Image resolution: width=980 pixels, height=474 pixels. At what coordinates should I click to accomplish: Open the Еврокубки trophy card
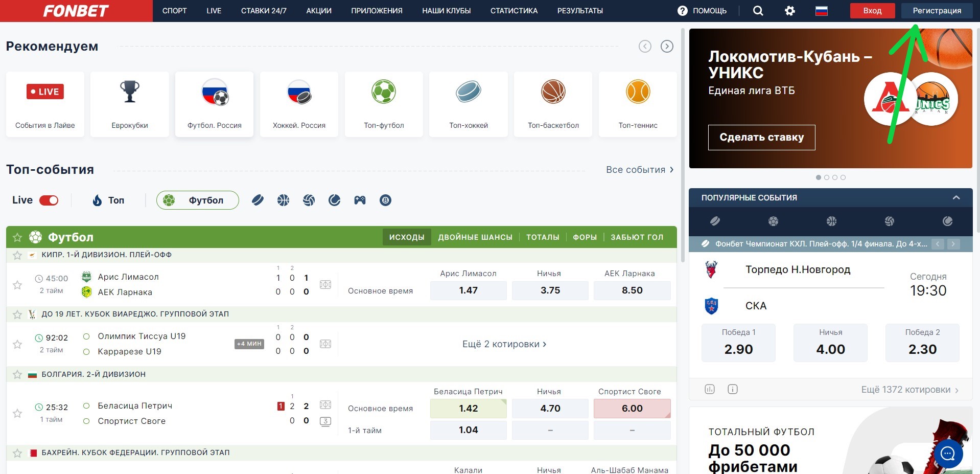click(x=130, y=104)
